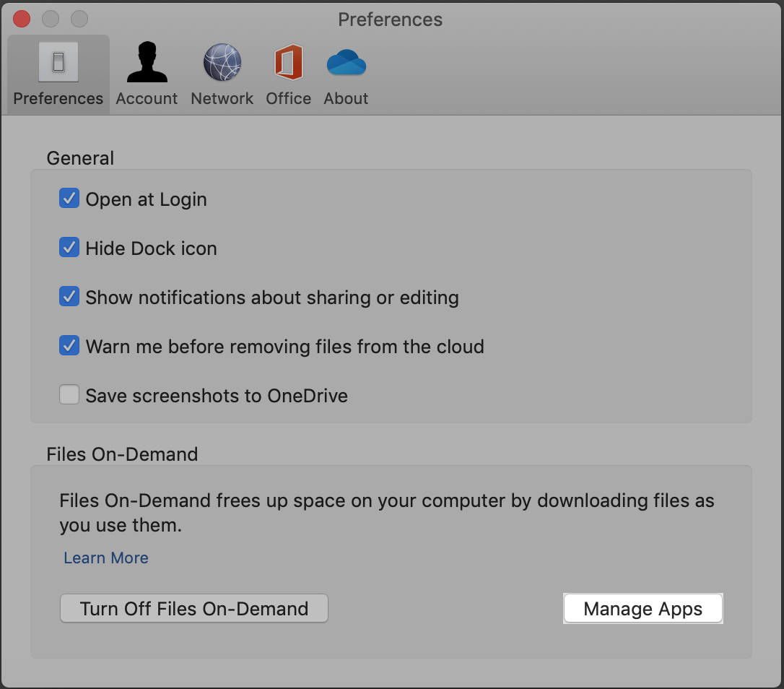This screenshot has height=689, width=784.
Task: Click the light switch Preferences icon
Action: [x=58, y=63]
